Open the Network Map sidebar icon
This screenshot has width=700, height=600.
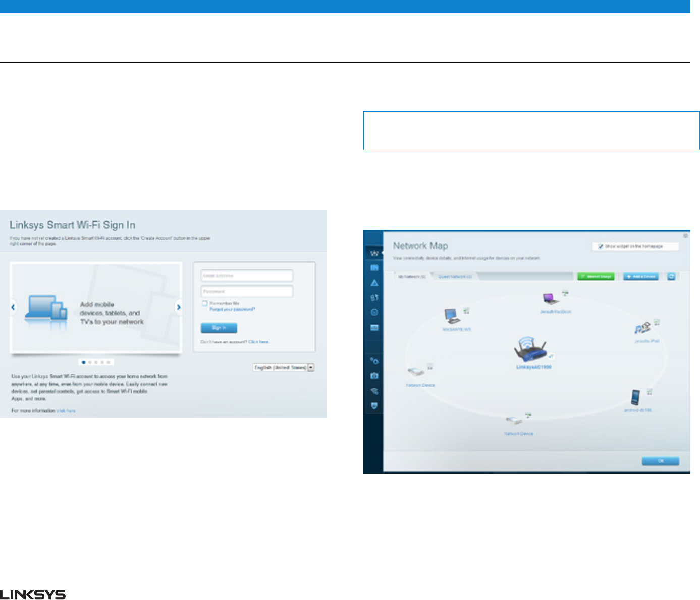click(374, 253)
